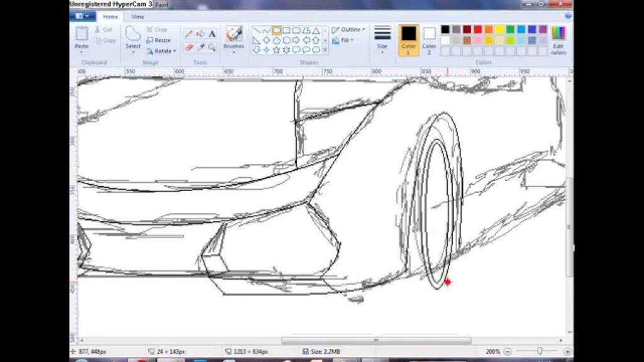
Task: Select the Magnifier tool
Action: (213, 47)
